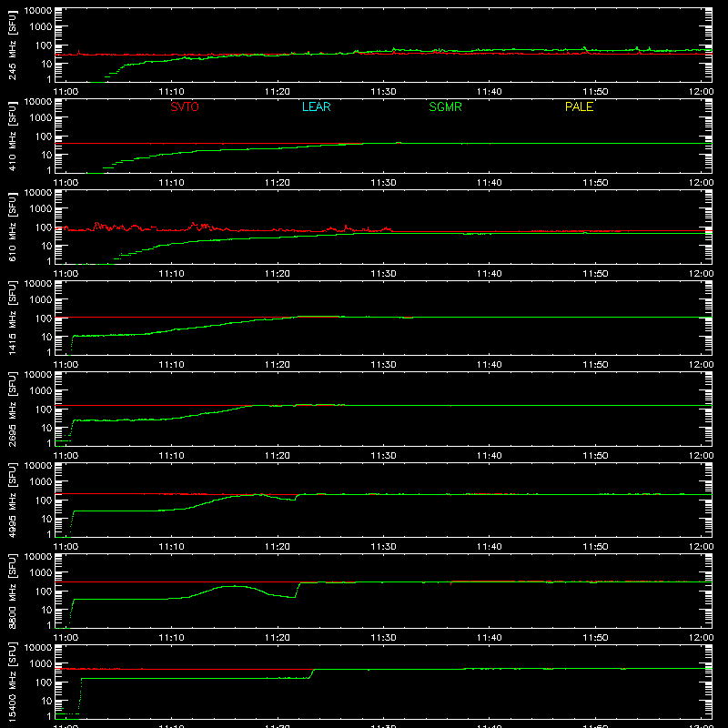728x728 pixels.
Task: Select the 1415 MHz [SFU] axis label
Action: pos(13,318)
